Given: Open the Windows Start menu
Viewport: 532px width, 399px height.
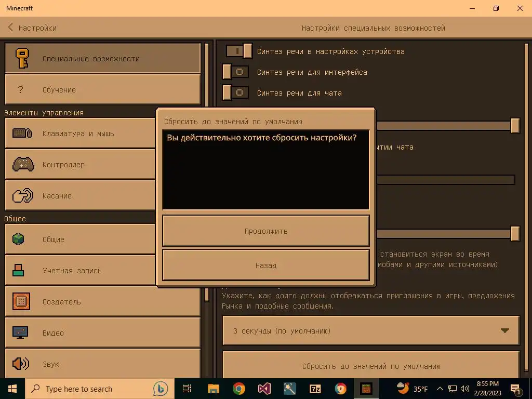Looking at the screenshot, I should coord(12,389).
